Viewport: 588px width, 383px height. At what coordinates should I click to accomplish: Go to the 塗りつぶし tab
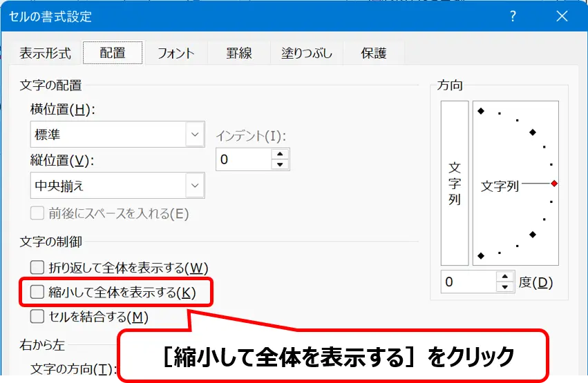pyautogui.click(x=306, y=53)
